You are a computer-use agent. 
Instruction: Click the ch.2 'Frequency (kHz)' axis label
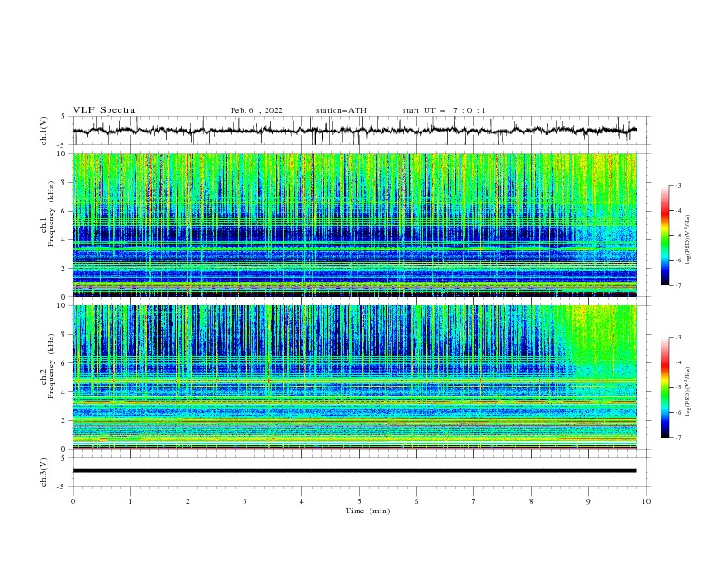pos(51,366)
